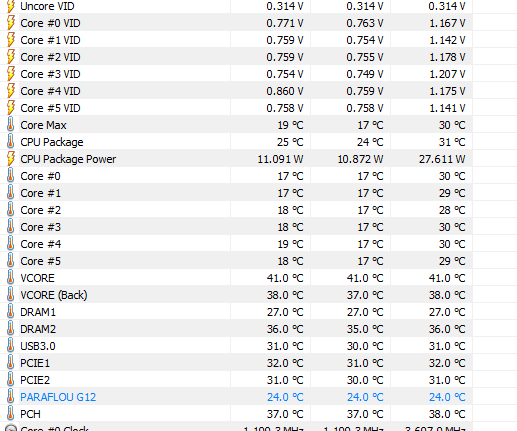Screen dimensions: 517x431
Task: Click the thermometer icon beside PARAFLOU G12
Action: coord(11,397)
